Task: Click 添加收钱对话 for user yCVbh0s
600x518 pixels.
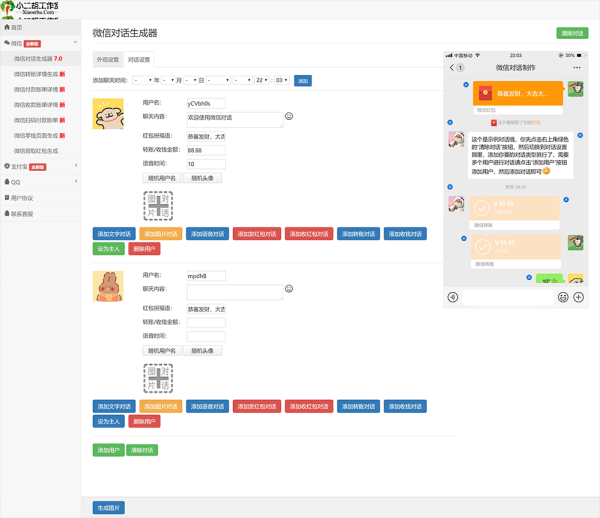Action: tap(405, 234)
